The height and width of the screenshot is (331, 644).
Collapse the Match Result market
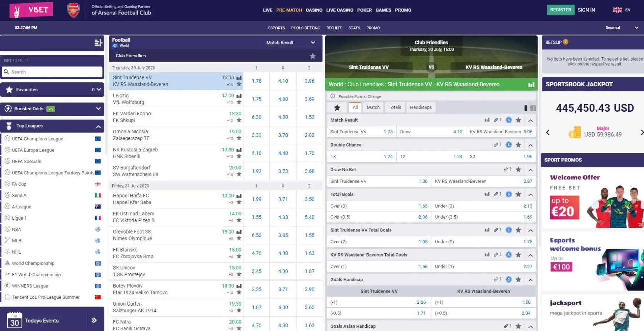[531, 120]
